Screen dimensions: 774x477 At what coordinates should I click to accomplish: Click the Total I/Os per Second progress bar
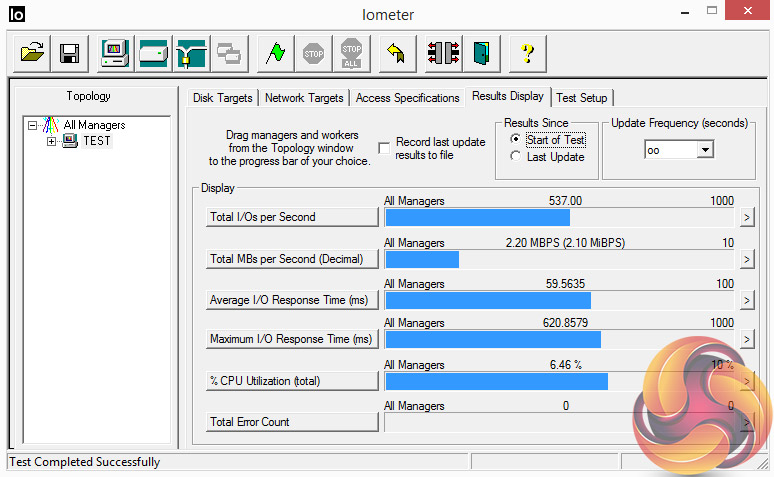[559, 218]
